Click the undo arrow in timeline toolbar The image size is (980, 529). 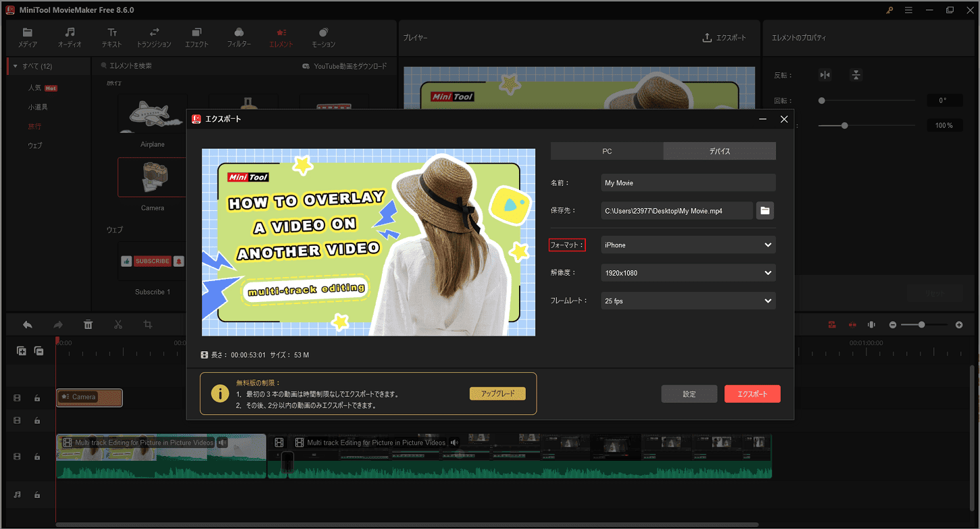click(28, 325)
